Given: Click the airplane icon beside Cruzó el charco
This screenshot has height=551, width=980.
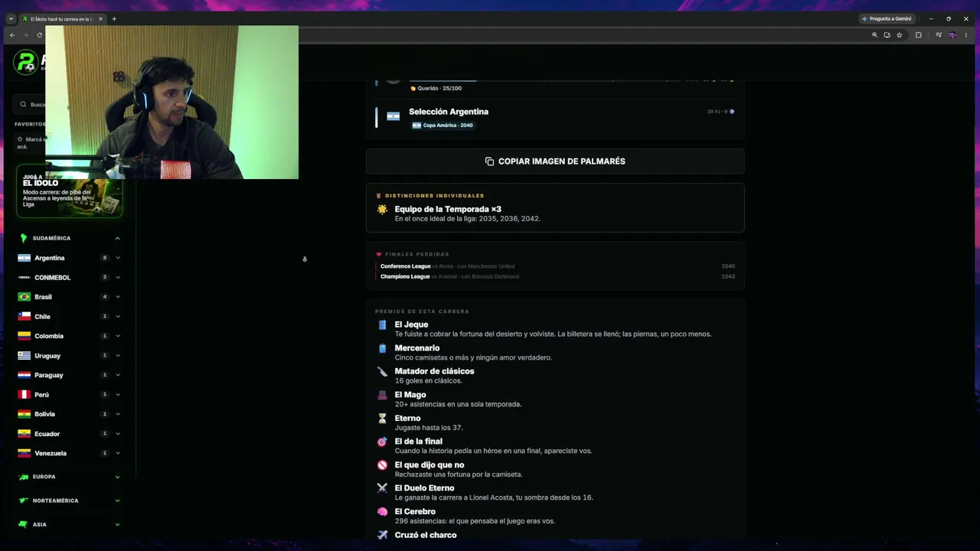Looking at the screenshot, I should pos(382,535).
